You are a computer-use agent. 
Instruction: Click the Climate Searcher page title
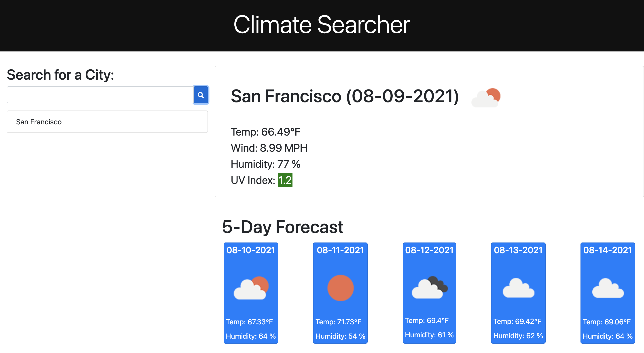tap(322, 25)
